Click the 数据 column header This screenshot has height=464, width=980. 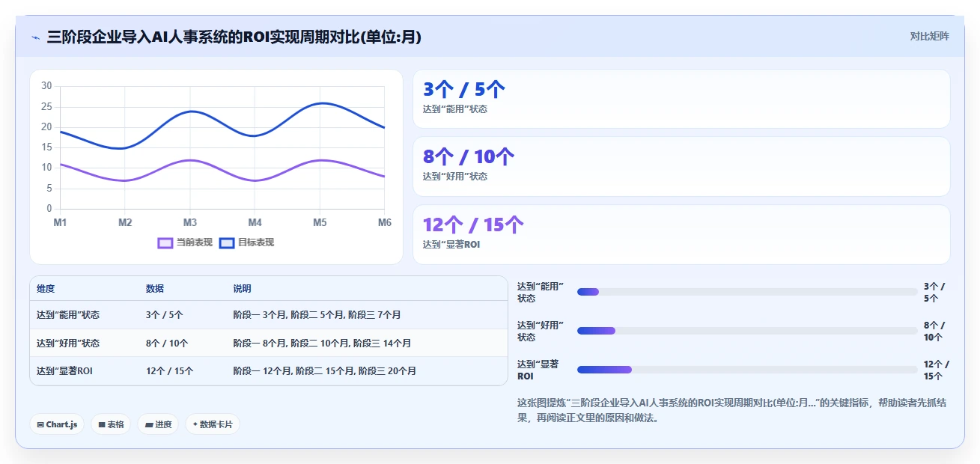pos(155,289)
